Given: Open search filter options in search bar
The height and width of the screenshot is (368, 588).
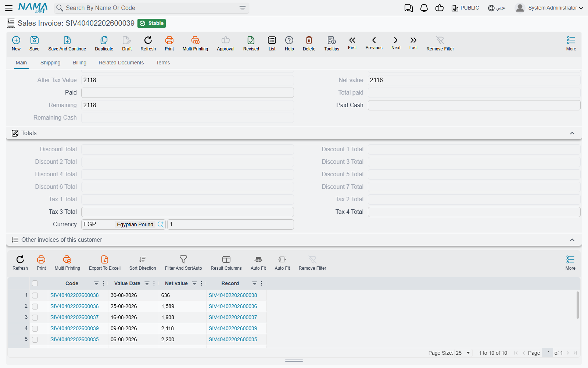Looking at the screenshot, I should (243, 8).
